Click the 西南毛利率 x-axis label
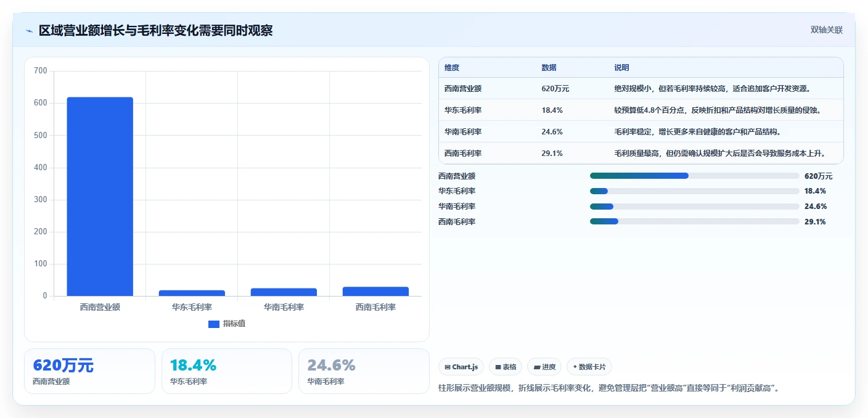The height and width of the screenshot is (418, 868). [375, 306]
